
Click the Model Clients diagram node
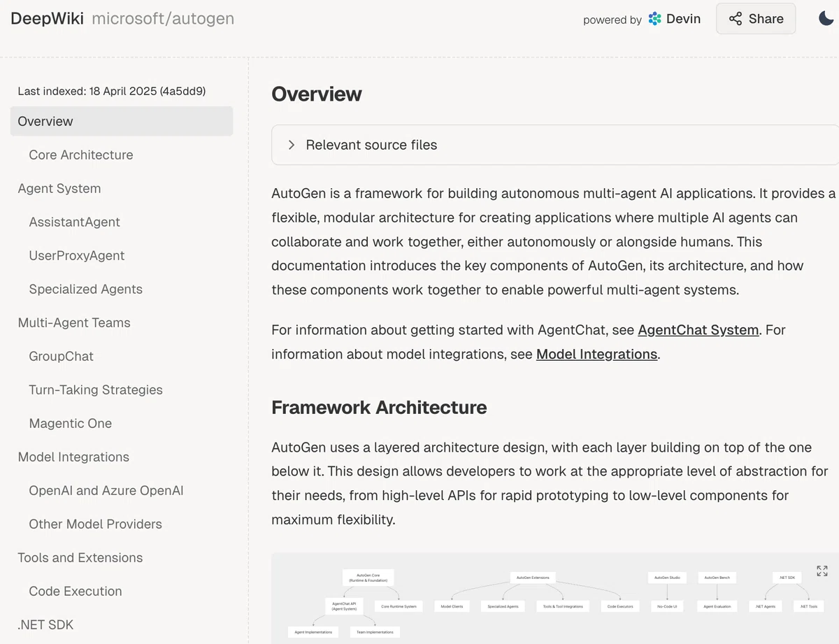coord(452,606)
